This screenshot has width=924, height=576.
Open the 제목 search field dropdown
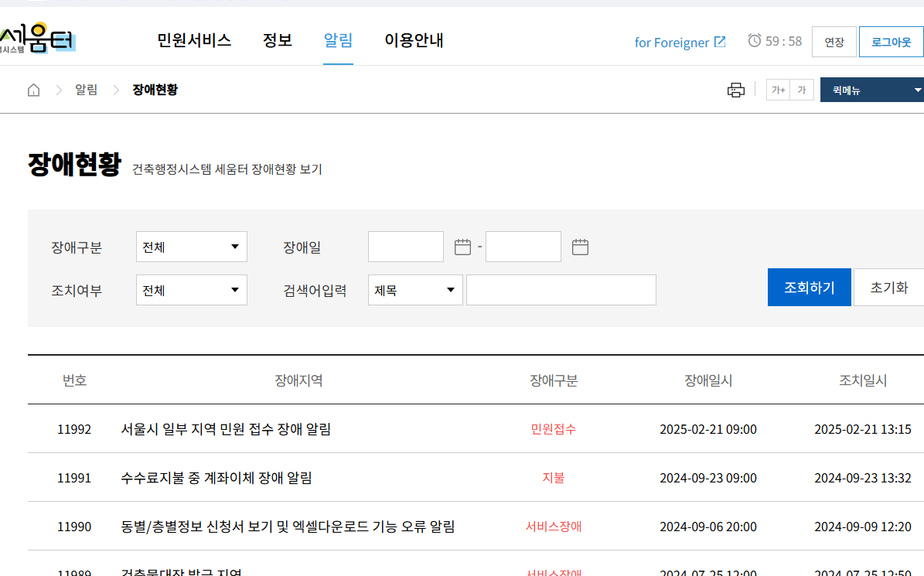[x=415, y=289]
